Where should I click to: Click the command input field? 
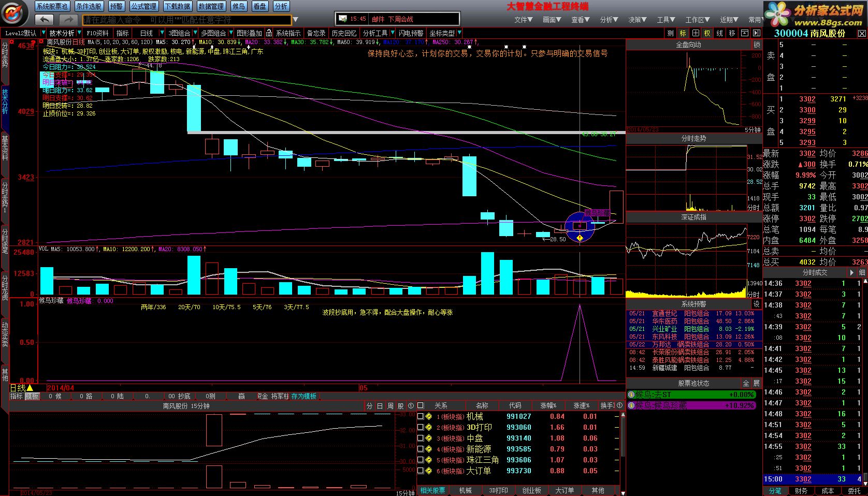pyautogui.click(x=186, y=20)
